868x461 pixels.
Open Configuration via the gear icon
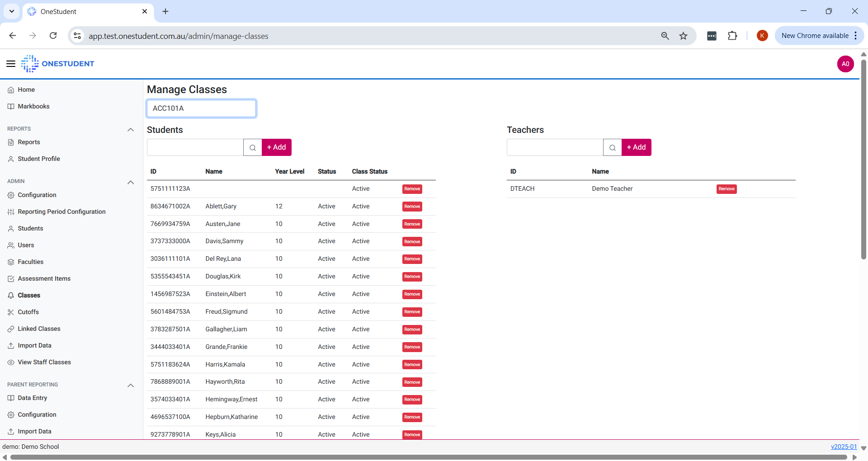pyautogui.click(x=11, y=195)
